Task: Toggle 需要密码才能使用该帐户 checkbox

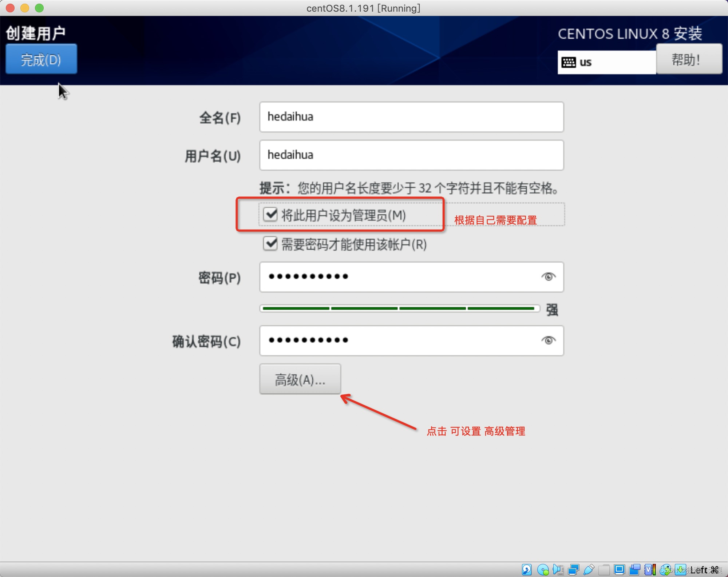Action: [x=270, y=244]
